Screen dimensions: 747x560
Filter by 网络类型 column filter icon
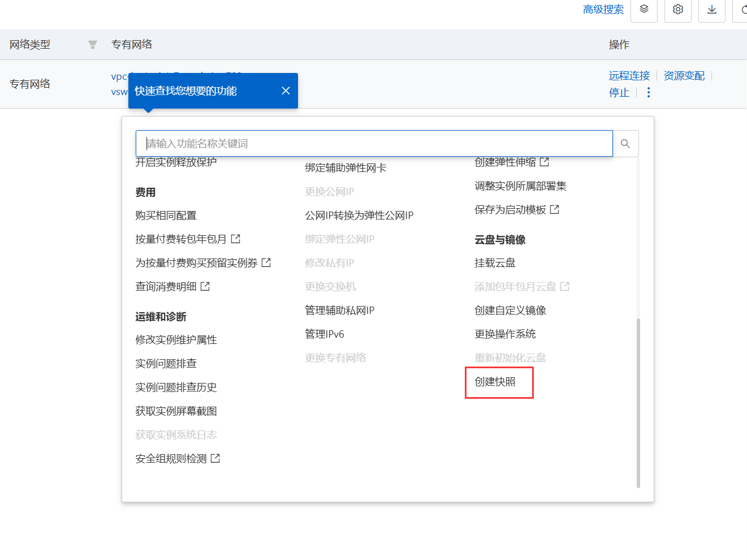93,45
